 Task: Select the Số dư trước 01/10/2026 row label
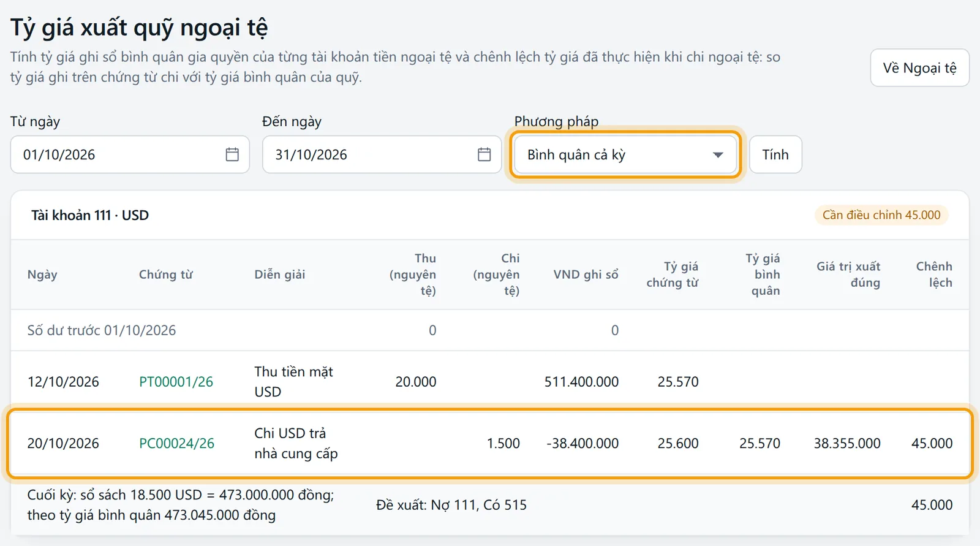(102, 330)
